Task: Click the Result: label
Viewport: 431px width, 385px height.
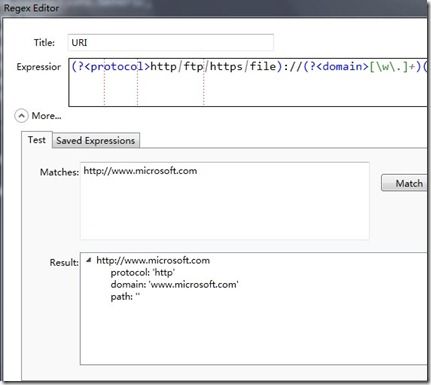Action: tap(64, 262)
